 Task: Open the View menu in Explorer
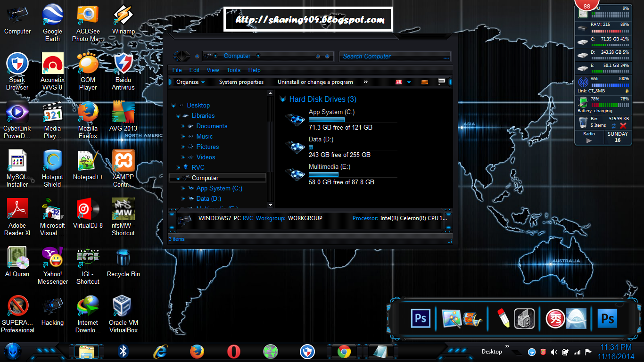pyautogui.click(x=213, y=70)
